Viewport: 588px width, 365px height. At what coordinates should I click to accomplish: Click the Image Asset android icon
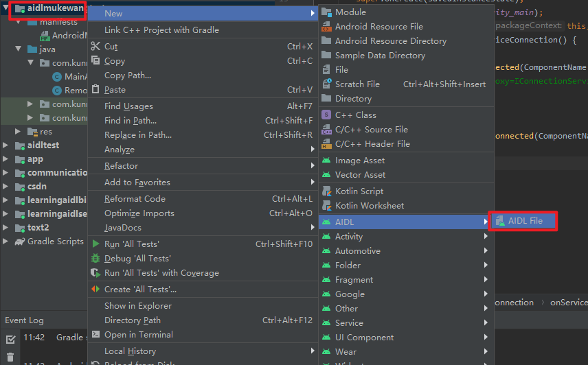[x=326, y=161]
